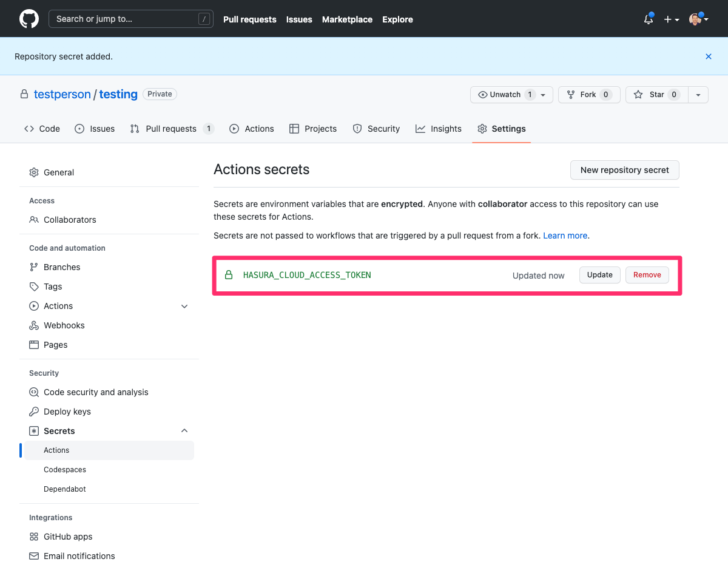Collapse the Secrets sidebar section

184,430
